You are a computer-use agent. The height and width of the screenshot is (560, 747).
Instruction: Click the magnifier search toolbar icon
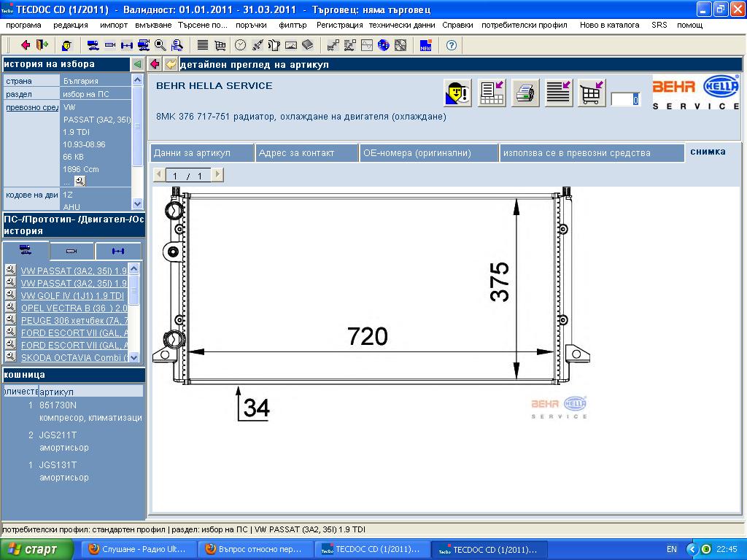pyautogui.click(x=160, y=45)
